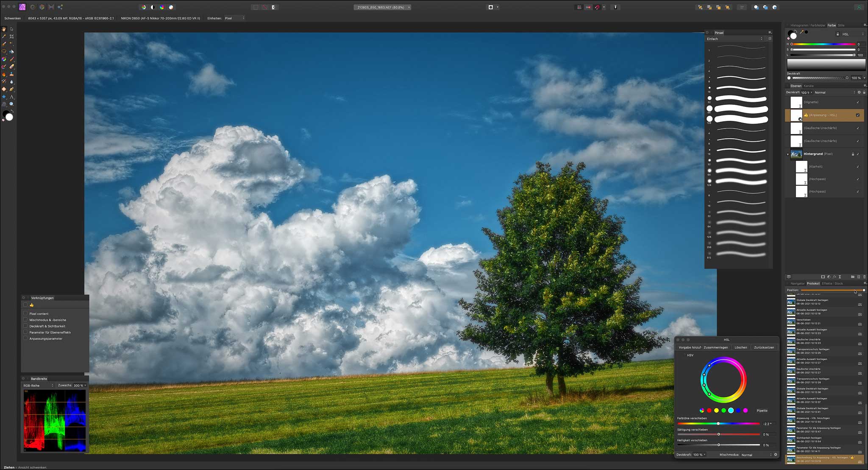The height and width of the screenshot is (470, 868).
Task: Collapse the Hintergrund layer group
Action: [x=788, y=154]
